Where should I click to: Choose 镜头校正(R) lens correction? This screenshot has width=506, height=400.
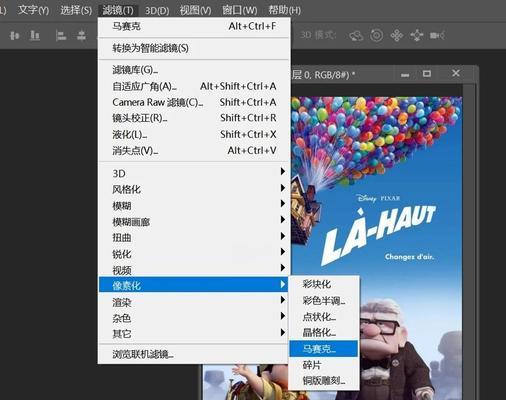[x=194, y=118]
